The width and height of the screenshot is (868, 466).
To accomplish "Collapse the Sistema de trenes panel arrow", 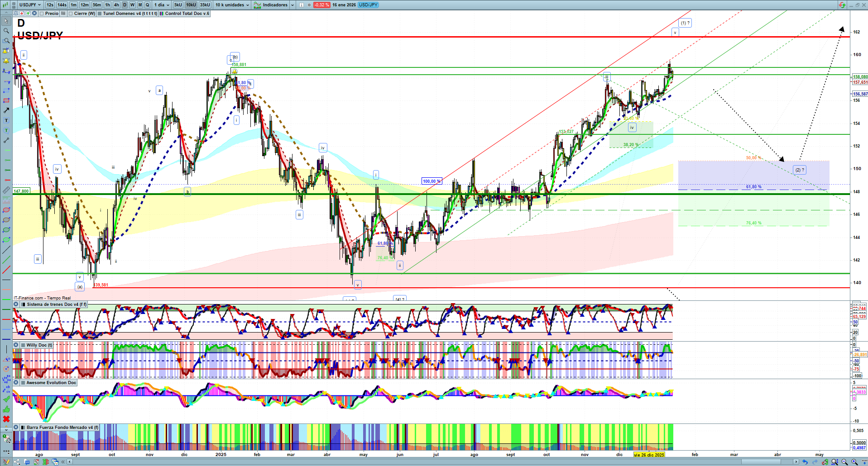I will coord(16,304).
